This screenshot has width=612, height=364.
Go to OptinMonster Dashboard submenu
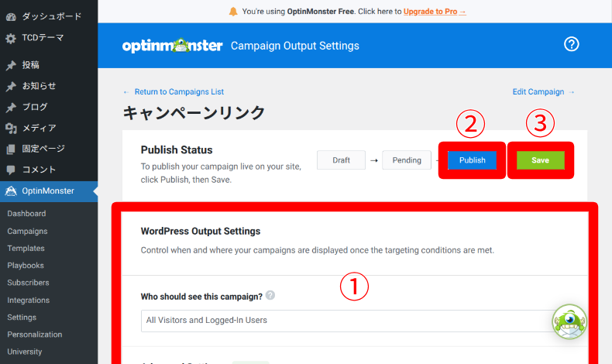[x=26, y=214]
